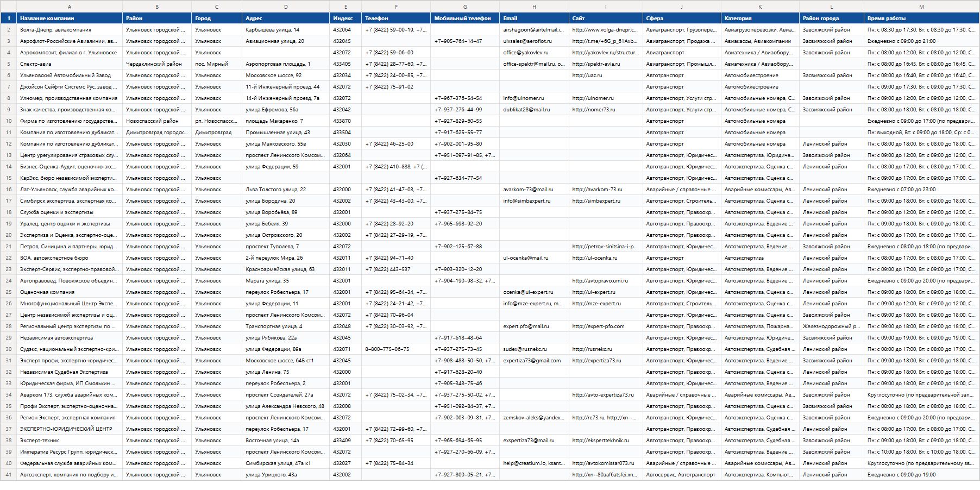Image resolution: width=980 pixels, height=490 pixels.
Task: Select the "Эксперт-техник" company cell
Action: point(70,441)
